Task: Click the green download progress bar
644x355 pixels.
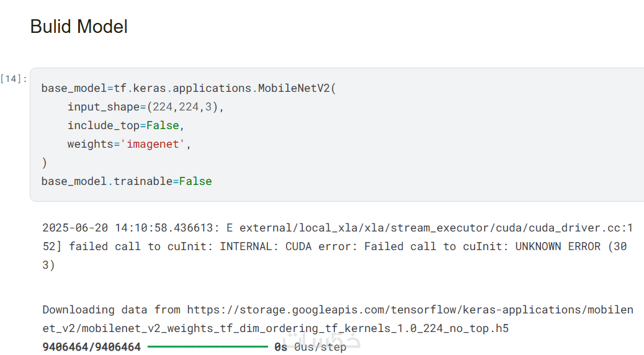Action: (207, 347)
